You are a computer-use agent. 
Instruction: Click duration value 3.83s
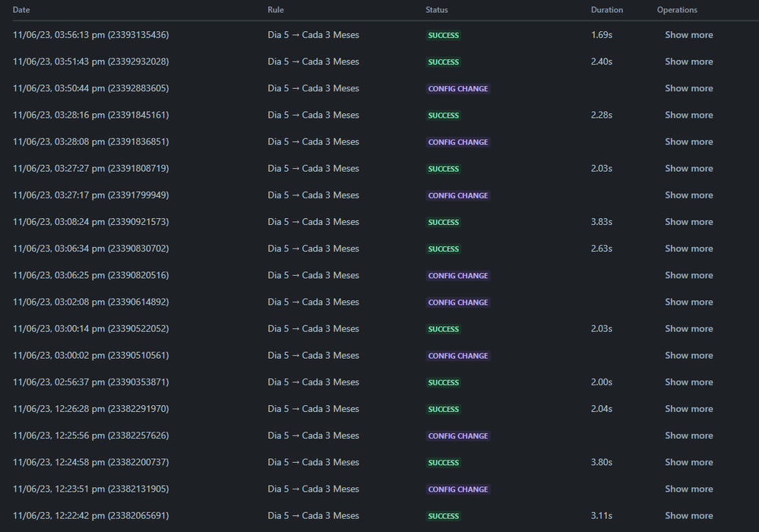(601, 222)
